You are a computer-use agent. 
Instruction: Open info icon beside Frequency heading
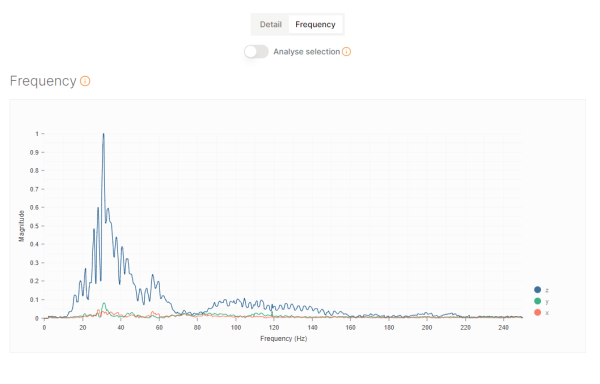click(85, 81)
